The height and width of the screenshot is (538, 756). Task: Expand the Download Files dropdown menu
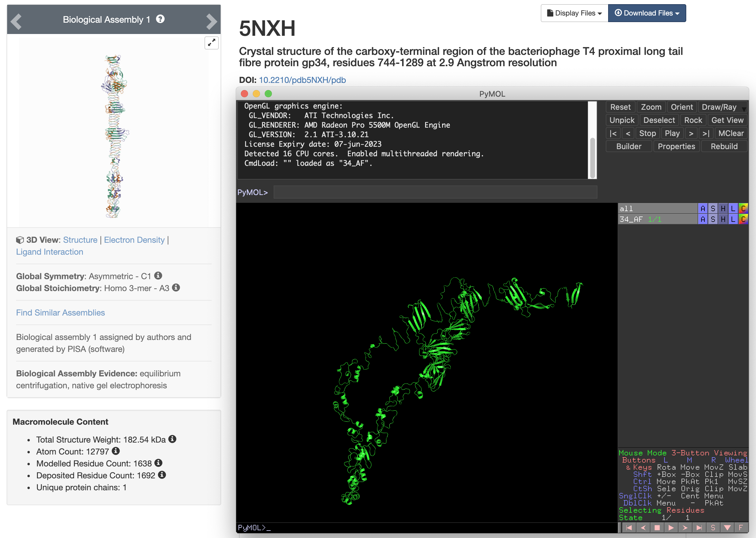[647, 13]
